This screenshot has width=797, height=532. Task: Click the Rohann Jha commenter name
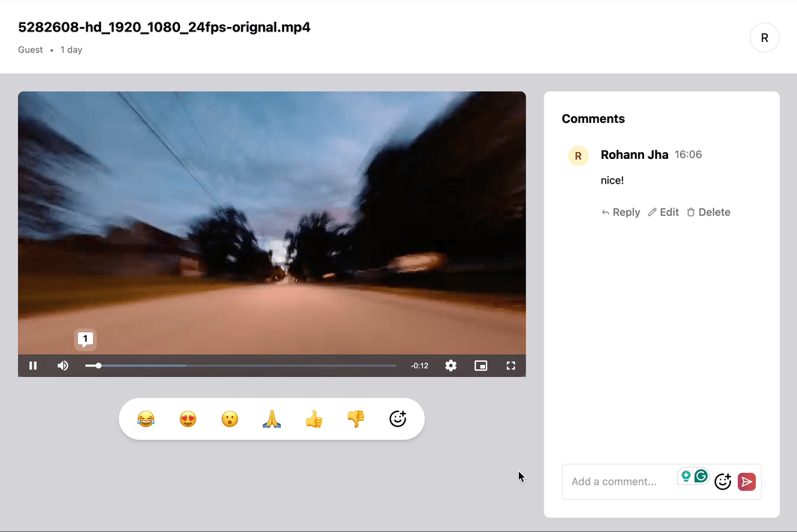point(634,154)
